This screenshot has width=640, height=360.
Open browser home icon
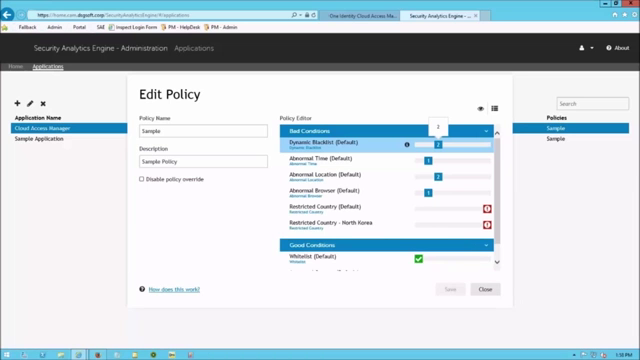click(615, 15)
